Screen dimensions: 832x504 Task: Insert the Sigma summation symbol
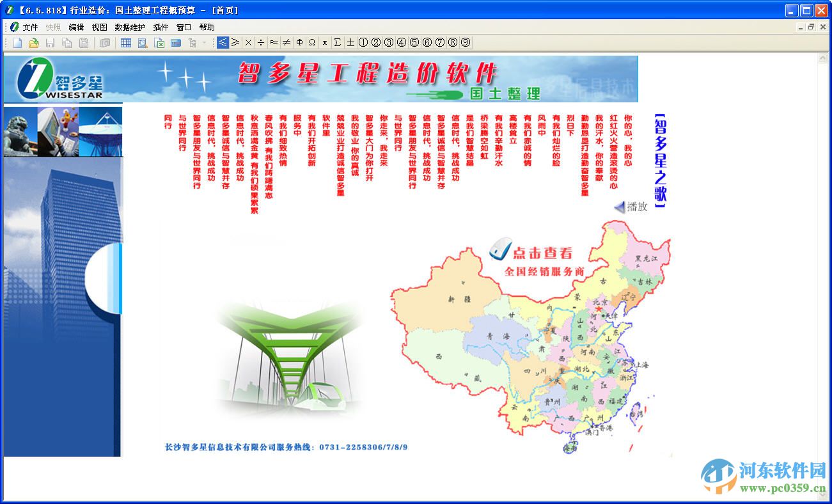[338, 43]
